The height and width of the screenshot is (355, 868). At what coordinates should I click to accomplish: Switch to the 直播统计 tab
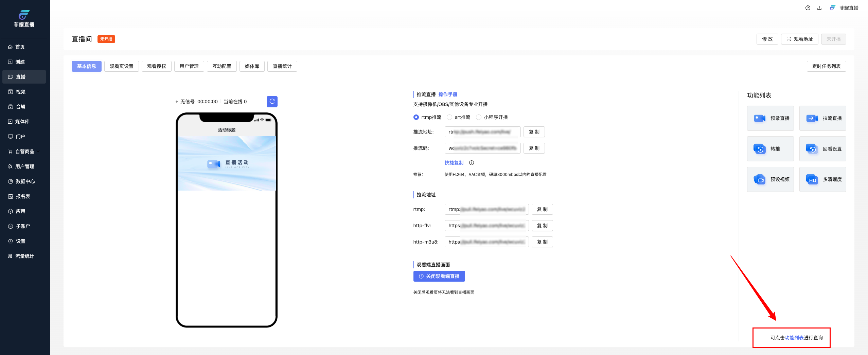coord(282,66)
